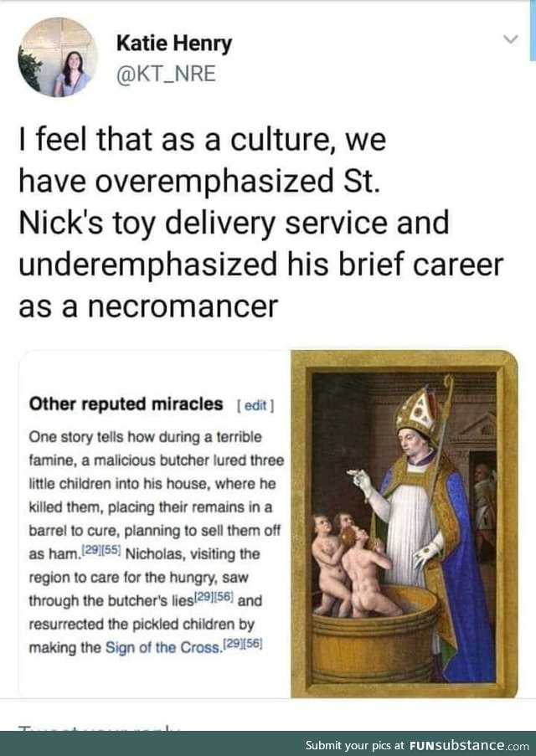Open citation 56 after 'butcher's lies'

click(x=224, y=596)
